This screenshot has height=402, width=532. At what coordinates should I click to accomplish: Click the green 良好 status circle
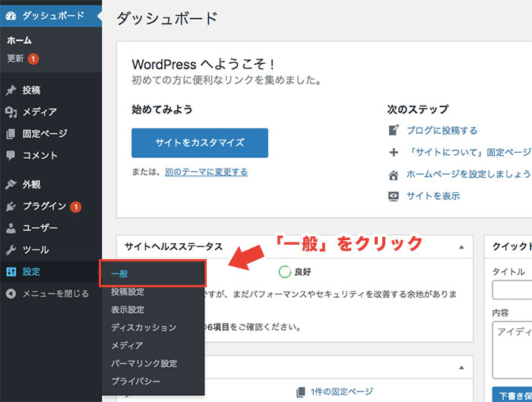point(285,272)
